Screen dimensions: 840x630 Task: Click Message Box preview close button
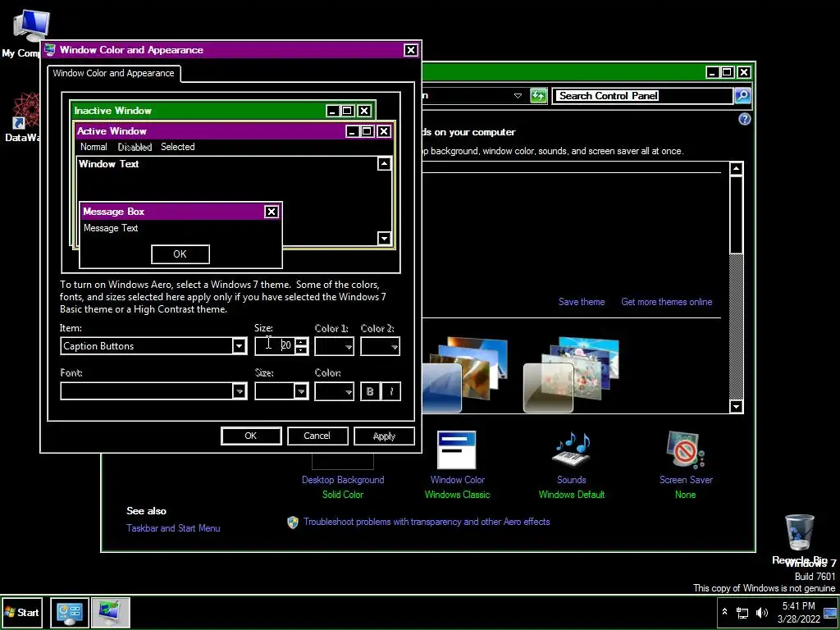[272, 212]
